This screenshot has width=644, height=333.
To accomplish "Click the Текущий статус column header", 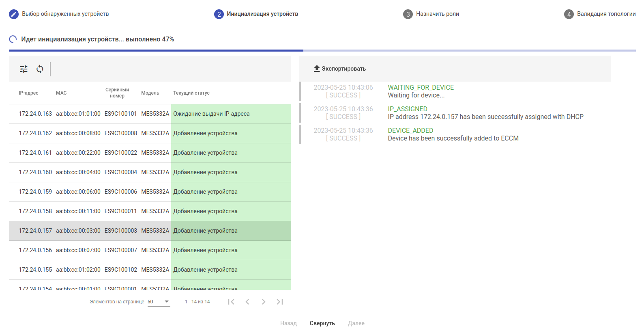I will click(x=191, y=93).
